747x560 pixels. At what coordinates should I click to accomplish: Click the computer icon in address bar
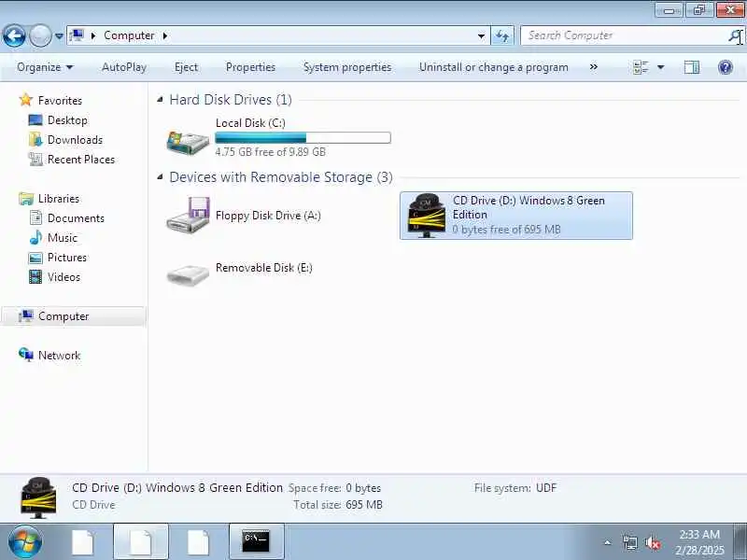click(77, 35)
